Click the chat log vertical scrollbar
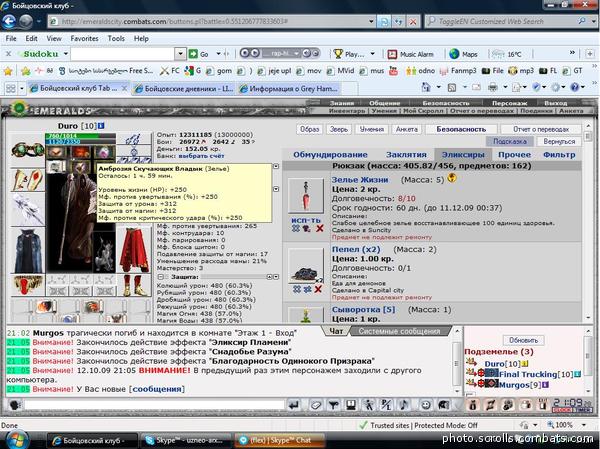Viewport: 600px width, 449px height. coord(456,361)
